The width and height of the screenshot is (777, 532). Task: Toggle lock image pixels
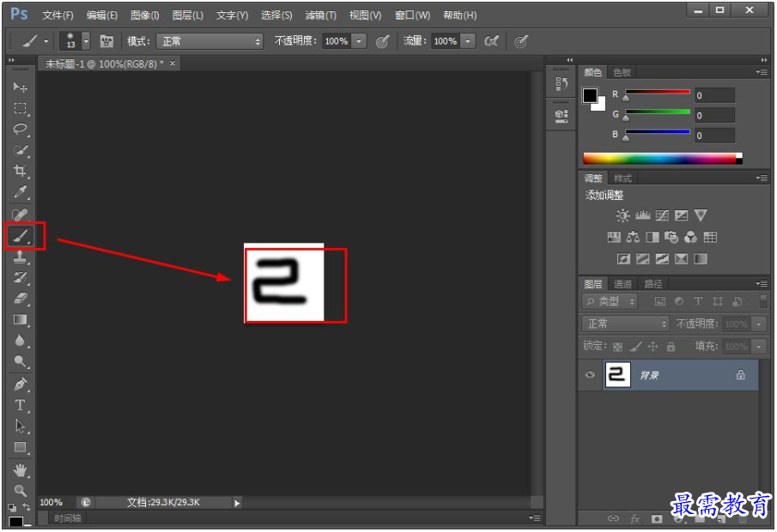coord(636,347)
